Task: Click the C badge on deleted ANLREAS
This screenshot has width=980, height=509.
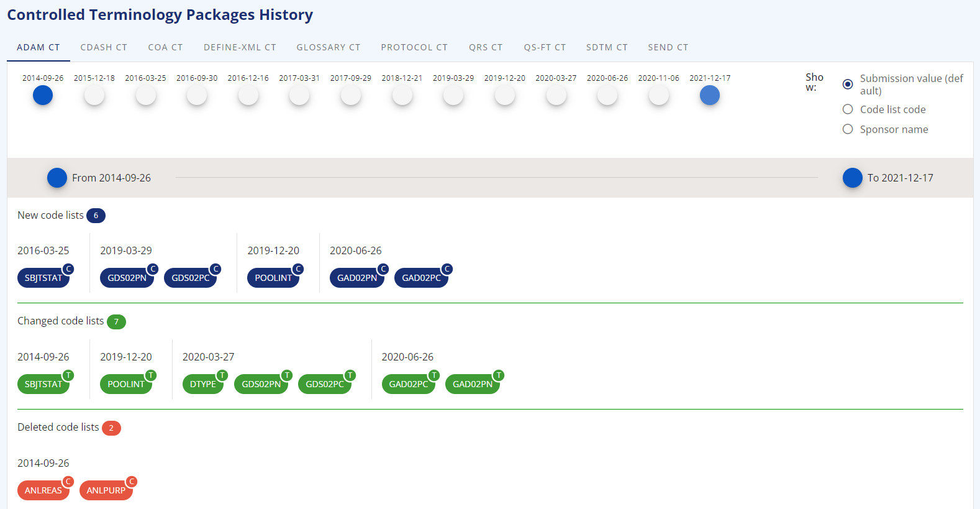Action: pos(68,482)
